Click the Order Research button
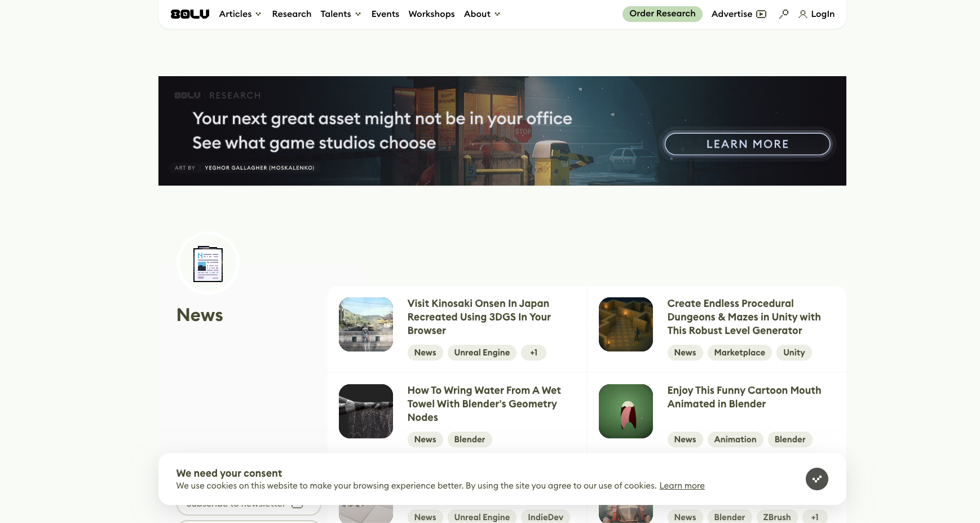The width and height of the screenshot is (980, 523). point(662,14)
